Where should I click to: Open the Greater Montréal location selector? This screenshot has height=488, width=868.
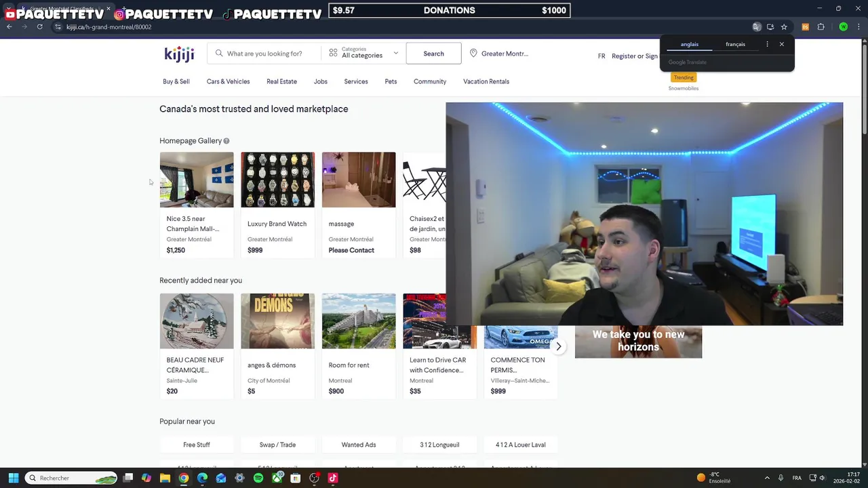[x=499, y=54]
